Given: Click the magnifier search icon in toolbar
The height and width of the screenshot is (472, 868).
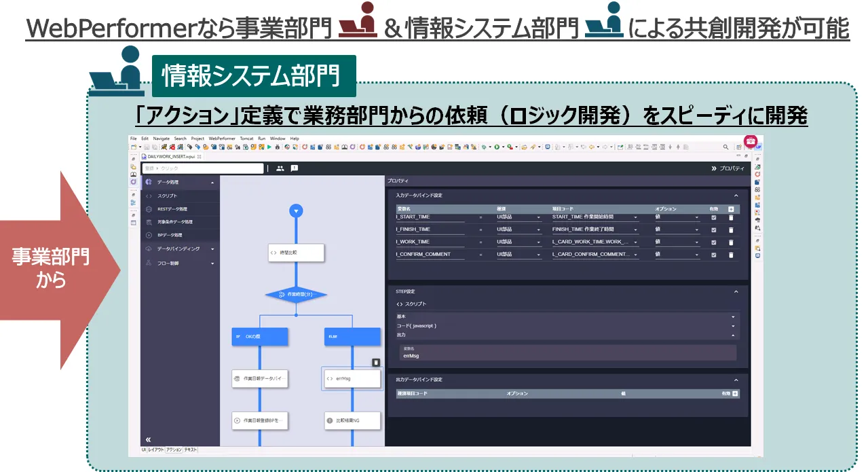Looking at the screenshot, I should click(x=725, y=147).
